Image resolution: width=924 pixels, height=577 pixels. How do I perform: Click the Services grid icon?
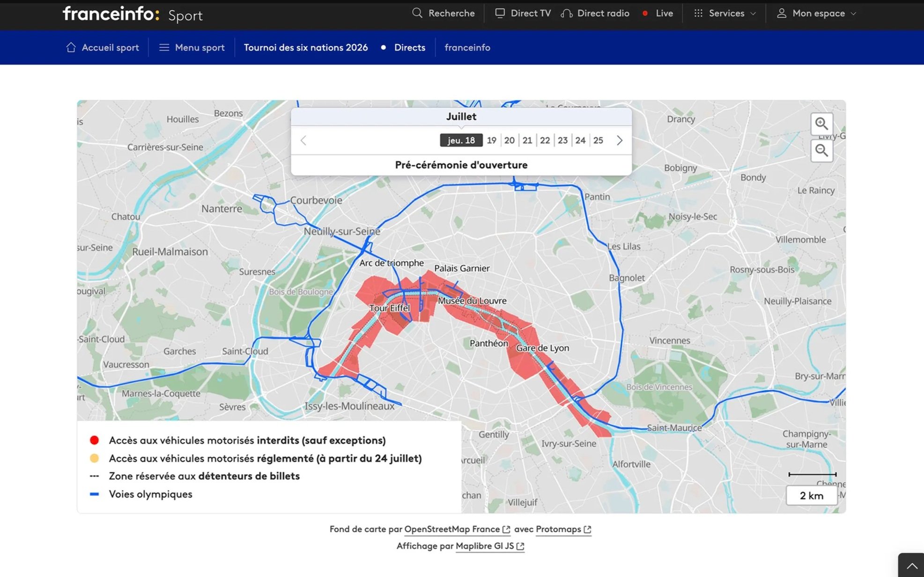[x=698, y=13]
